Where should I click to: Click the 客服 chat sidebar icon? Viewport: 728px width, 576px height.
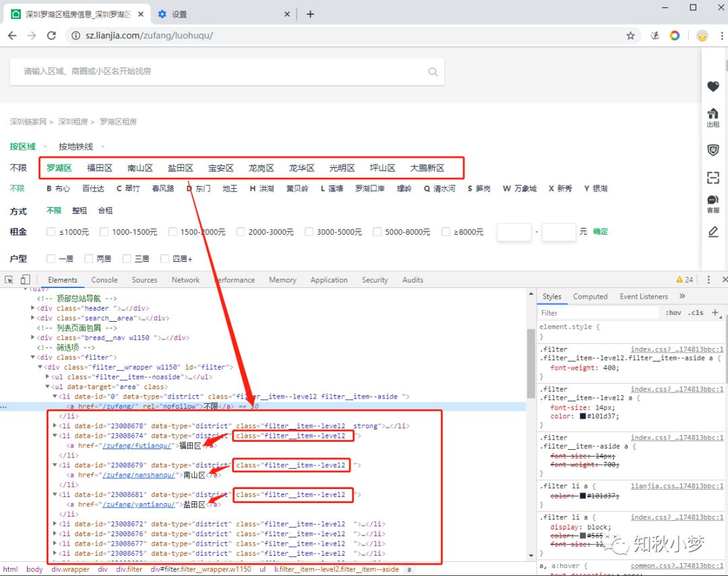coord(713,204)
